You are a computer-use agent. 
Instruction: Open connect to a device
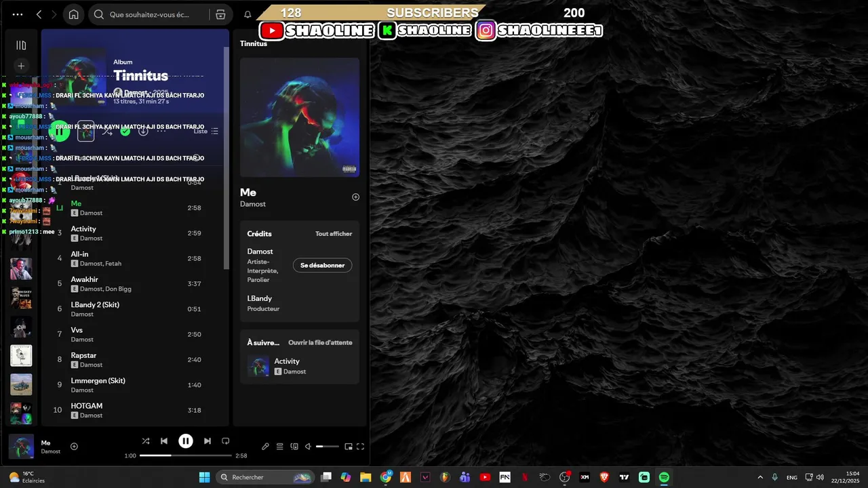(x=294, y=446)
